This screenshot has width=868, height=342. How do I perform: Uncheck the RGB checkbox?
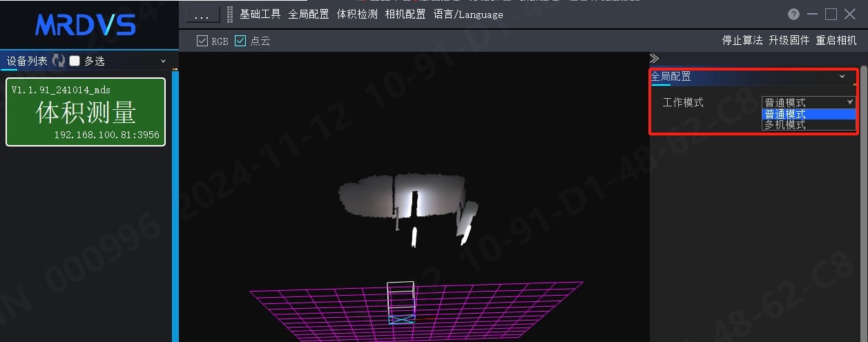pyautogui.click(x=202, y=41)
